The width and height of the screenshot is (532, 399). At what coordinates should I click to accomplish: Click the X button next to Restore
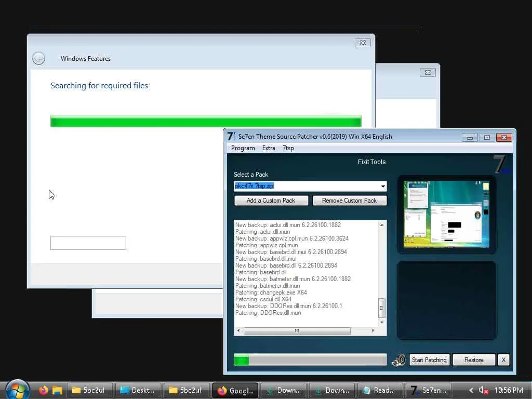(x=503, y=360)
